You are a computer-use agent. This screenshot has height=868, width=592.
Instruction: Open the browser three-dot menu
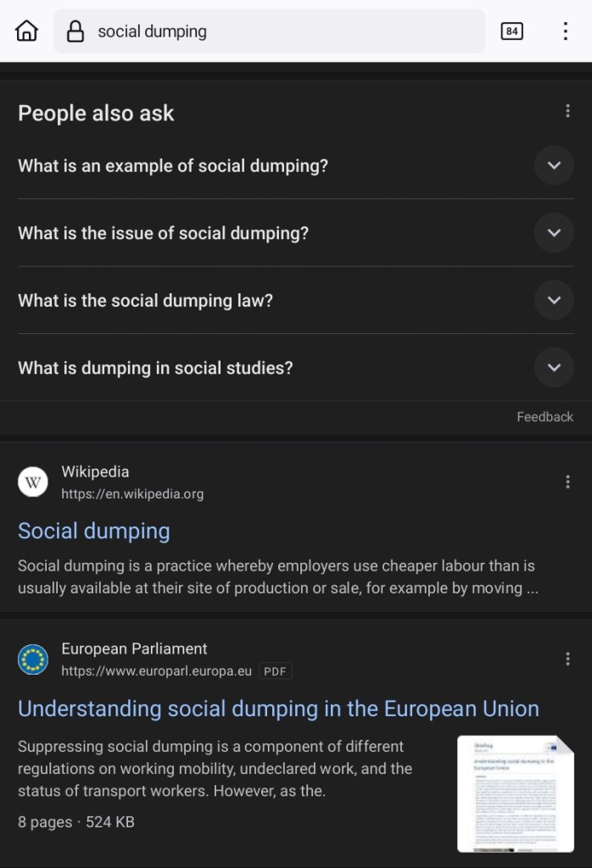point(566,31)
